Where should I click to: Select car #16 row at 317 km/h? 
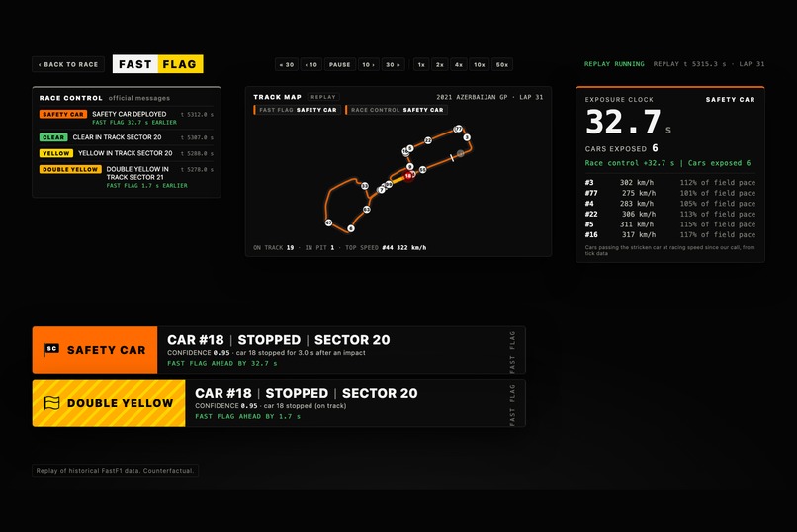[x=669, y=234]
